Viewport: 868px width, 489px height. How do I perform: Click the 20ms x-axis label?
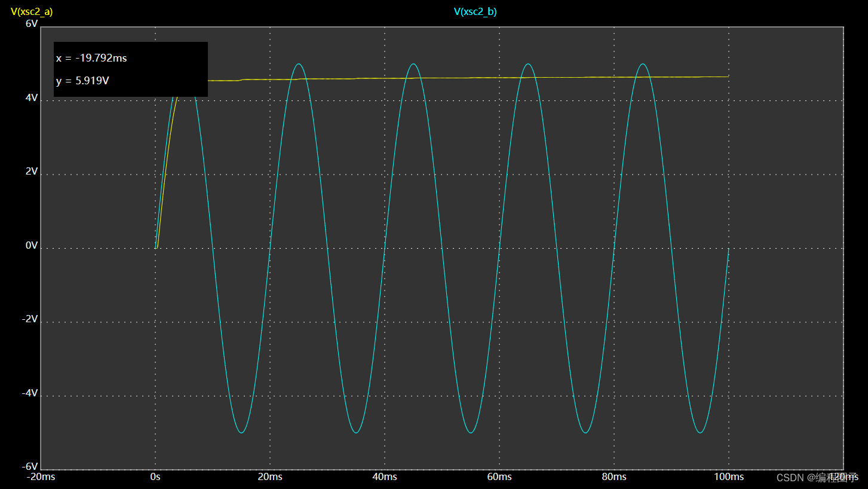point(270,476)
